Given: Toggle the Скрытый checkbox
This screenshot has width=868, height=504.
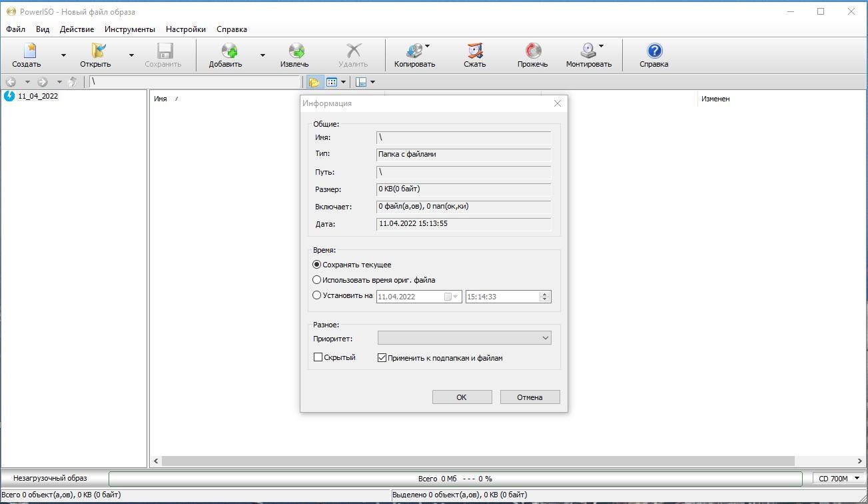Looking at the screenshot, I should click(318, 357).
